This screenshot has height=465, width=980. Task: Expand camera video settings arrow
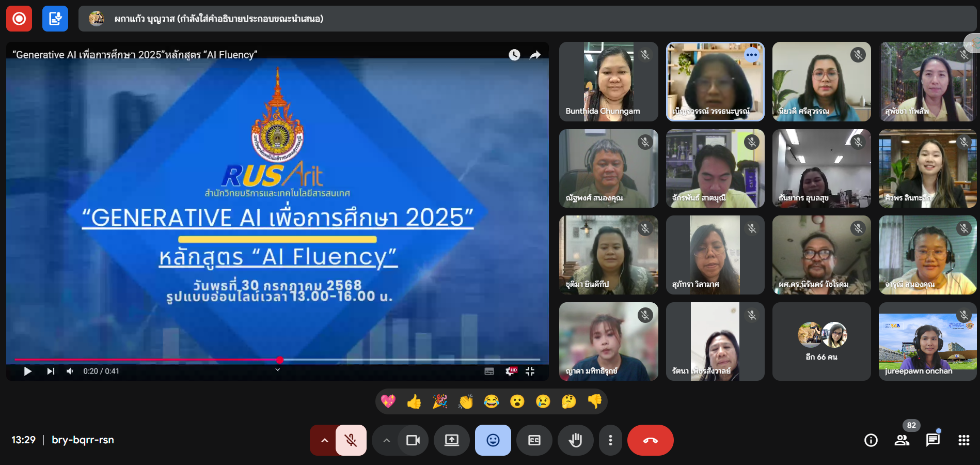[x=386, y=440]
